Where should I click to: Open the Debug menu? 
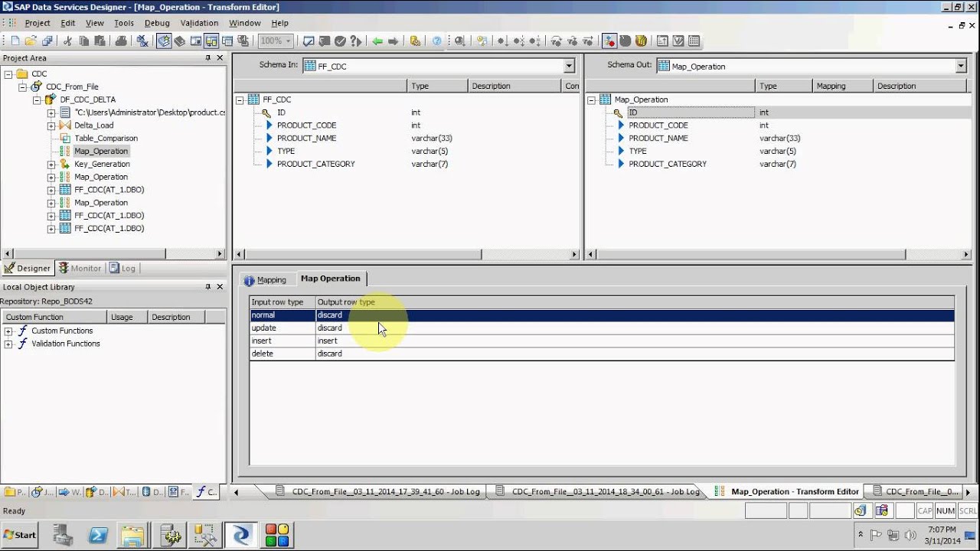point(157,23)
